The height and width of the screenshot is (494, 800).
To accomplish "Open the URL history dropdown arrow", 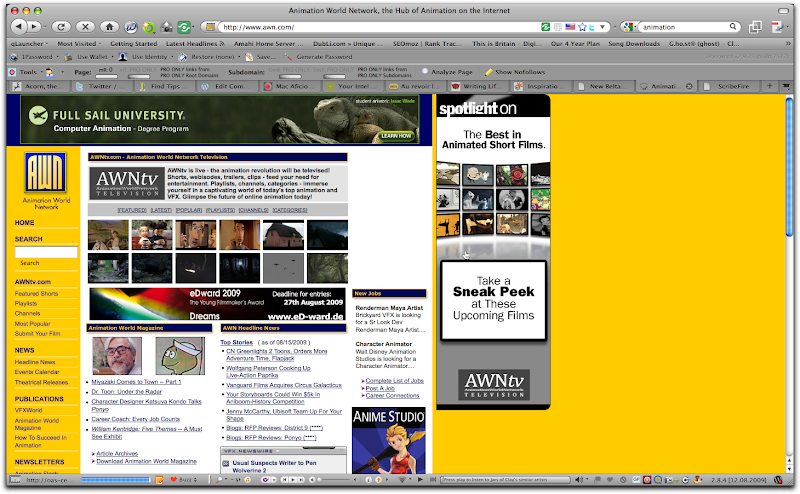I will click(x=602, y=27).
